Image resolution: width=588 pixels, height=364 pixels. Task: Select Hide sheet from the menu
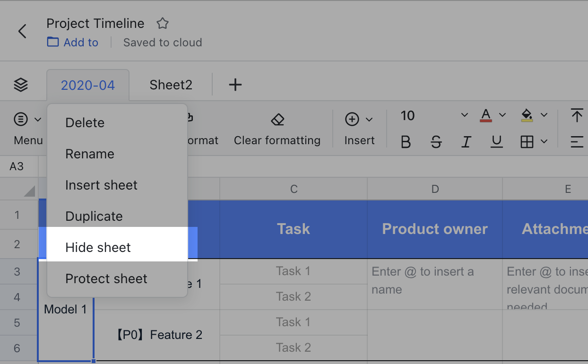click(97, 247)
